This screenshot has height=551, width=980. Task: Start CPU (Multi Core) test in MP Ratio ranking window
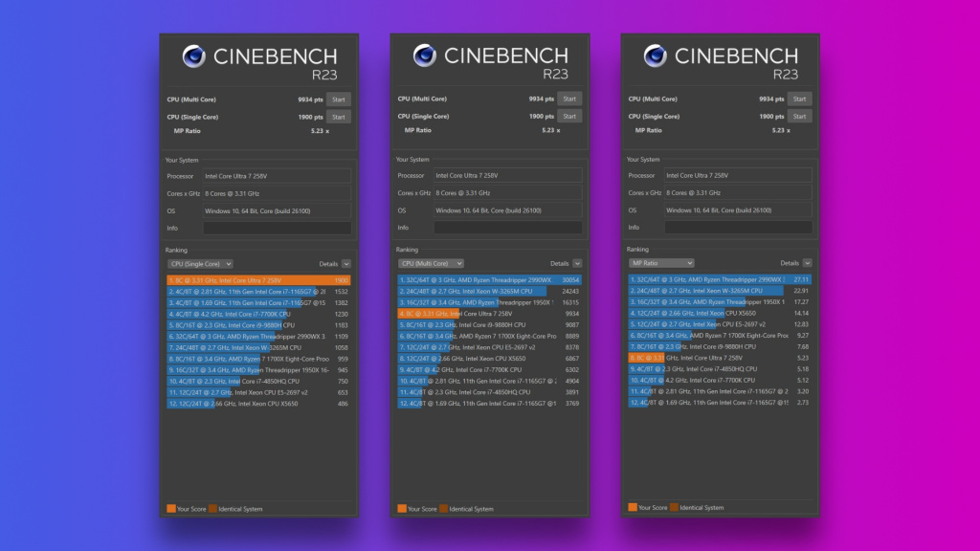(x=799, y=99)
